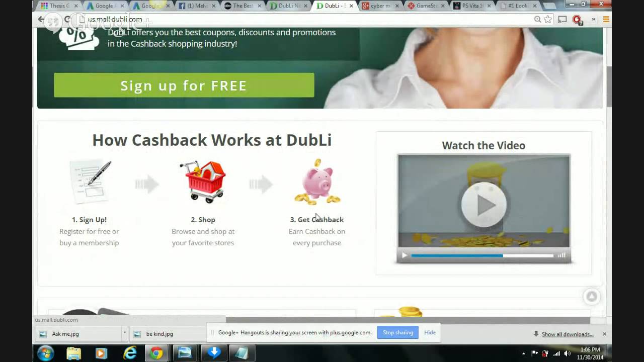
Task: Click Stop sharing in Hangouts bar
Action: click(x=397, y=332)
